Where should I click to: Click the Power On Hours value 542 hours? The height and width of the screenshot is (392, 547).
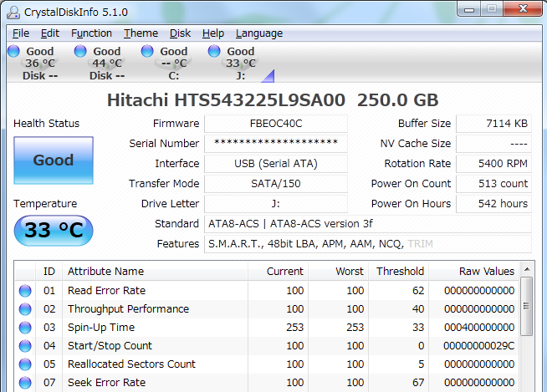click(494, 204)
